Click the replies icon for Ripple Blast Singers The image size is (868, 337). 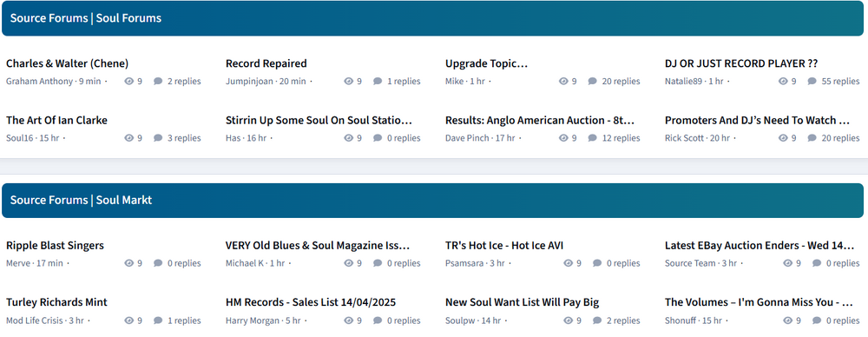coord(158,263)
